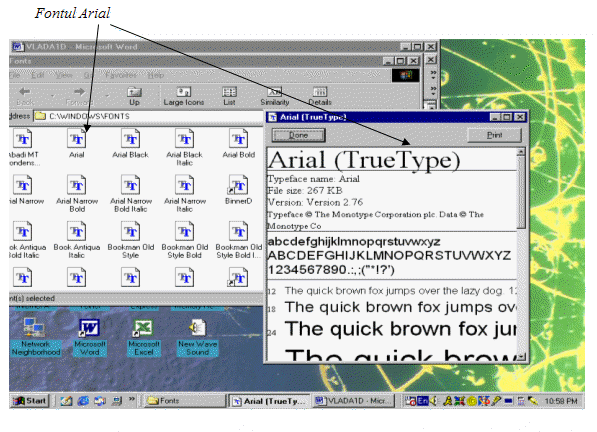Image resolution: width=597 pixels, height=432 pixels.
Task: Click the font preview scrollbar up arrow
Action: (x=520, y=152)
